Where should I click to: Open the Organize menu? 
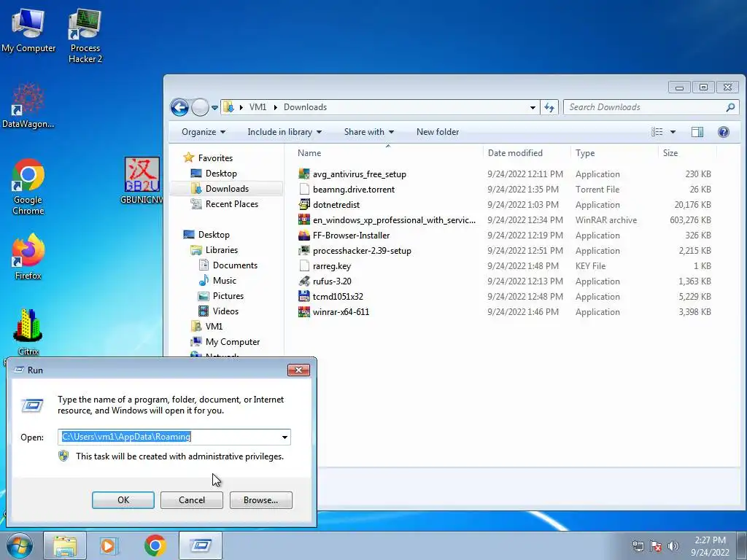click(x=204, y=132)
